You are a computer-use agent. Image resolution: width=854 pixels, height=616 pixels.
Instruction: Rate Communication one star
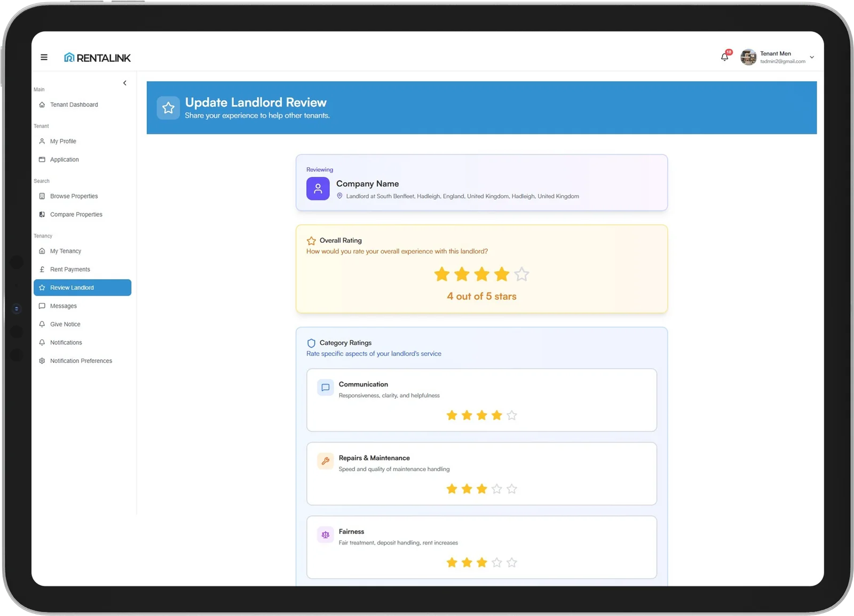coord(452,415)
